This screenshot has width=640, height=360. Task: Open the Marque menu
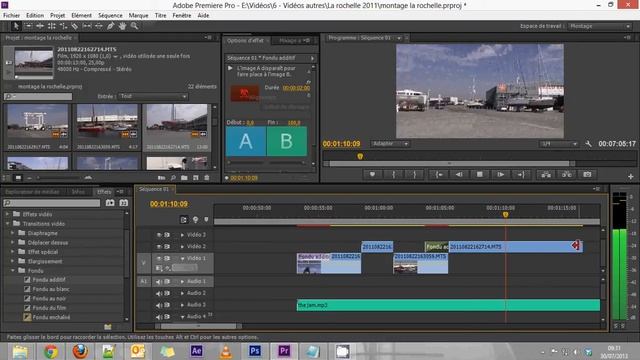click(138, 16)
